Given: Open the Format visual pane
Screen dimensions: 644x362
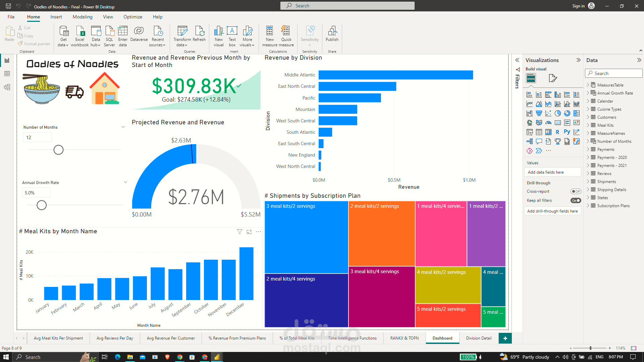Looking at the screenshot, I should tap(553, 78).
